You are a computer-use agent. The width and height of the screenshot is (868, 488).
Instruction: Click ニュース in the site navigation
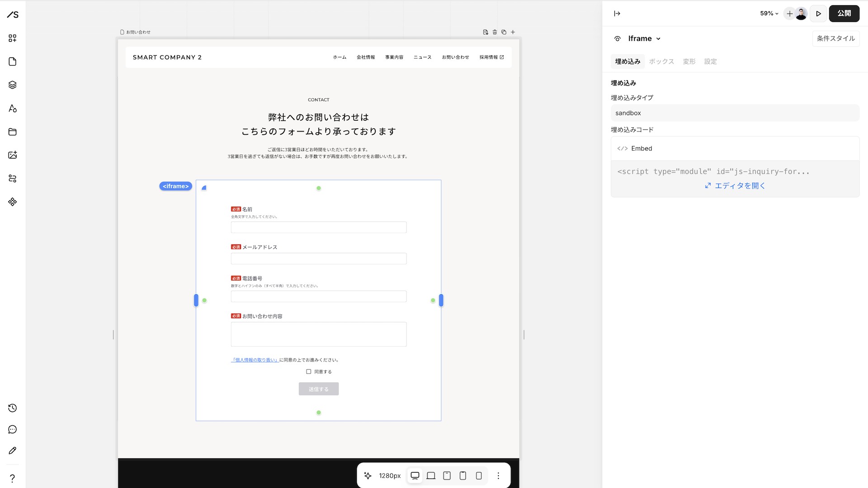pyautogui.click(x=423, y=57)
